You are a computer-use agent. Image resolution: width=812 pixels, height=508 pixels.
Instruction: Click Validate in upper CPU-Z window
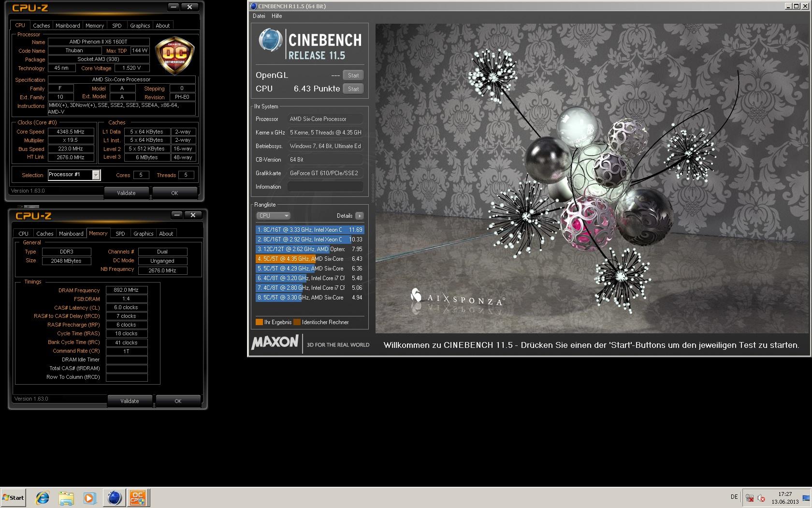[126, 193]
